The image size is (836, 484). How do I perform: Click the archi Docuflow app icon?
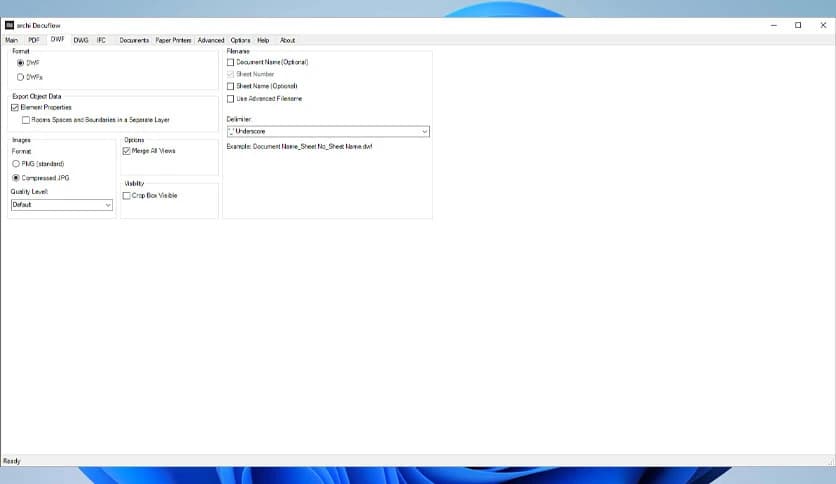pyautogui.click(x=9, y=25)
